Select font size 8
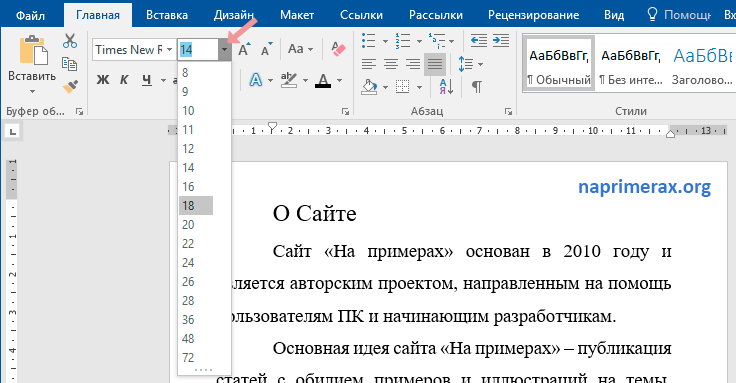This screenshot has height=383, width=736. point(204,73)
